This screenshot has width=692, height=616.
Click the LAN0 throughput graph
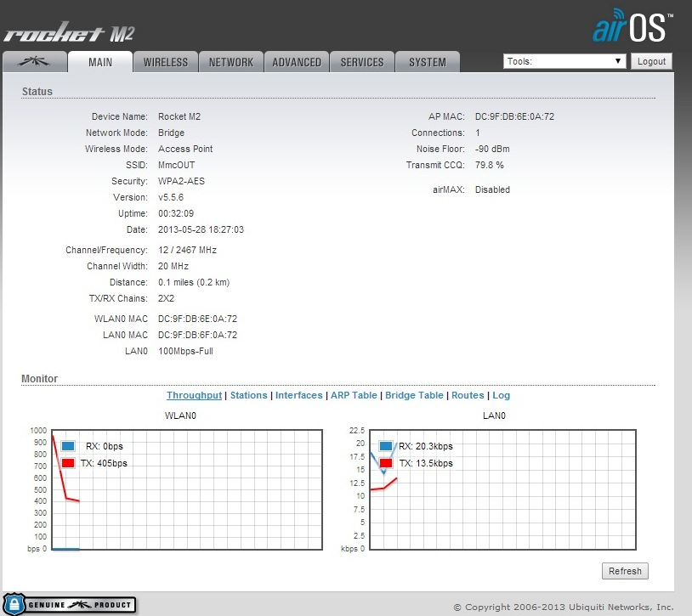pos(502,490)
